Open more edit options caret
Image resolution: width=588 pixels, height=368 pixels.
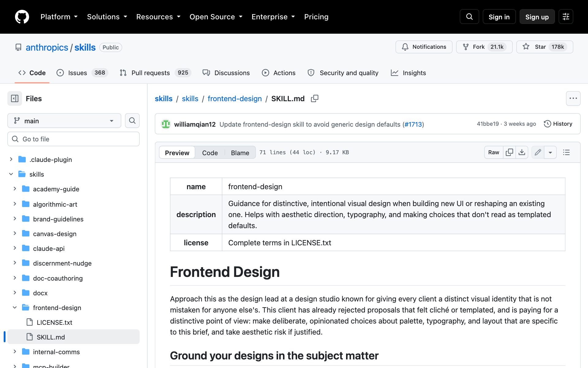pyautogui.click(x=550, y=152)
